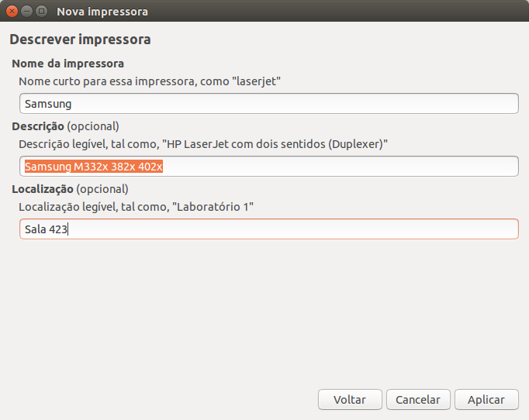529x420 pixels.
Task: Cancel the new printer dialog
Action: pos(418,399)
